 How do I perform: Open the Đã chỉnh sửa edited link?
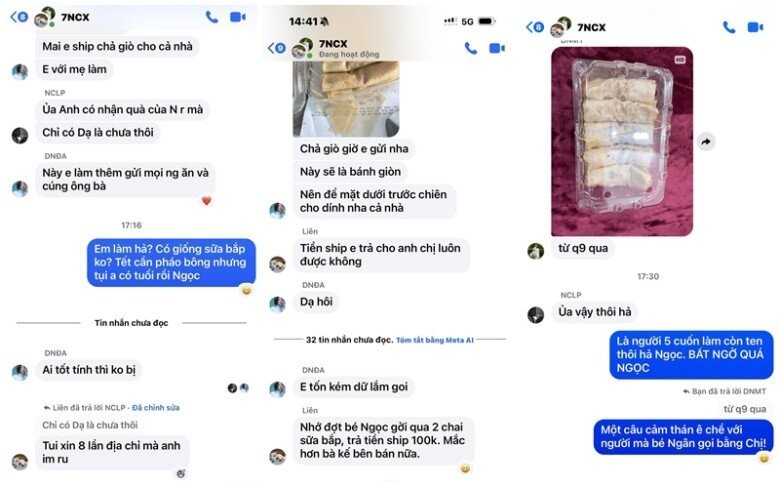tap(156, 408)
